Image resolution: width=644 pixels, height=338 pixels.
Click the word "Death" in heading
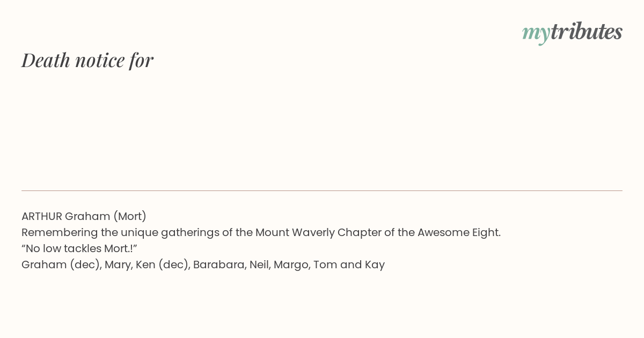[46, 60]
